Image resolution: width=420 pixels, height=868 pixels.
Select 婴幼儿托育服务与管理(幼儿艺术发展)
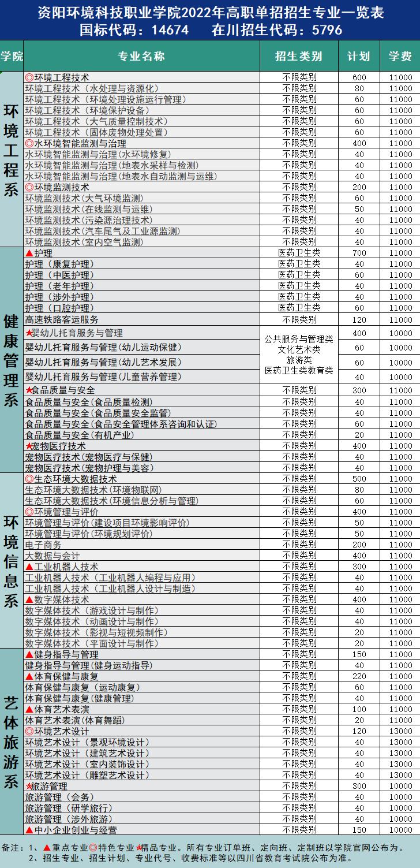(x=141, y=362)
